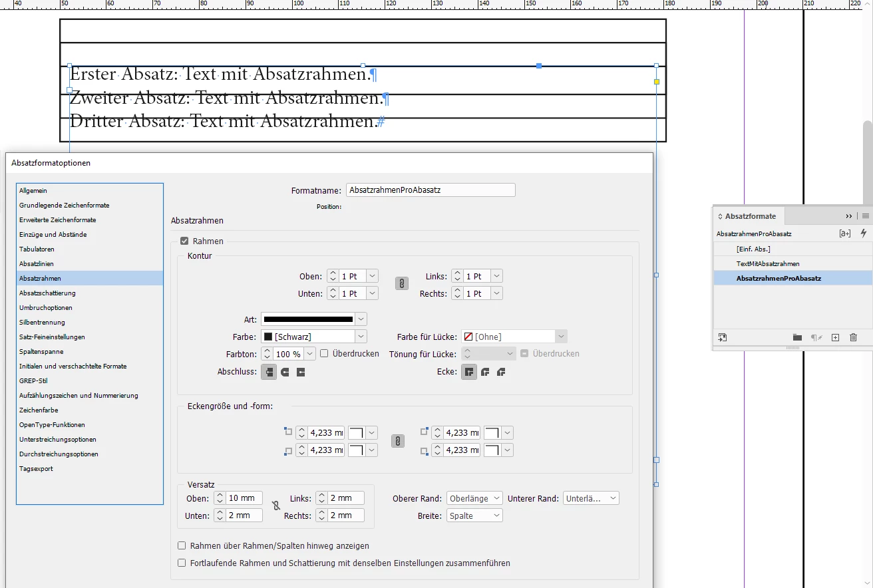Open the top-left corner shape dropdown

click(371, 432)
